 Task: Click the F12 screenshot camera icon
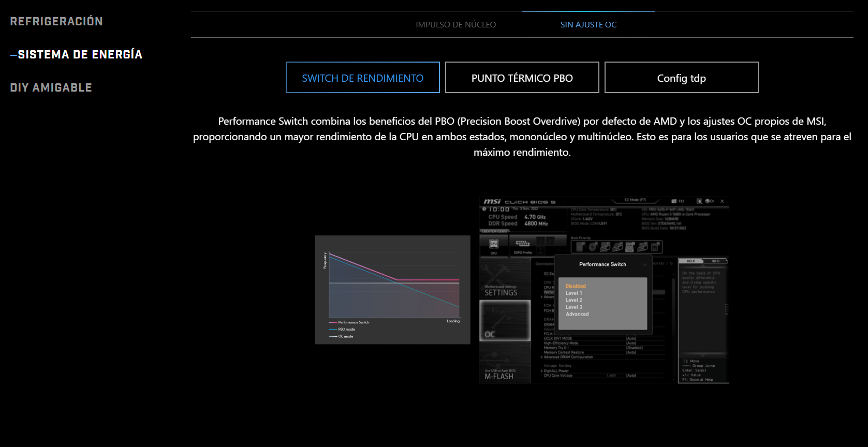coord(674,201)
